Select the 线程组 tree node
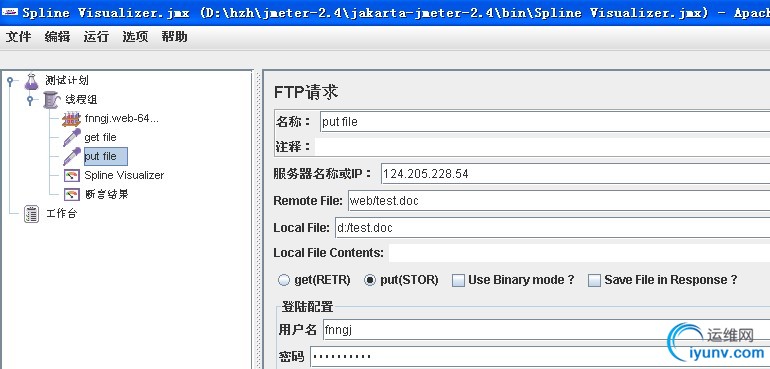 point(81,100)
